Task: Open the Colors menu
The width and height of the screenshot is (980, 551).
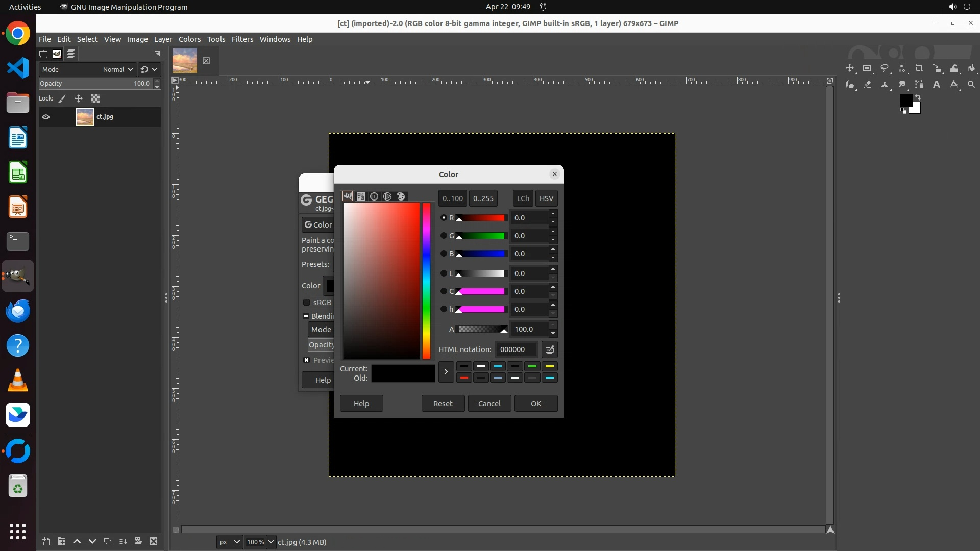Action: tap(189, 39)
